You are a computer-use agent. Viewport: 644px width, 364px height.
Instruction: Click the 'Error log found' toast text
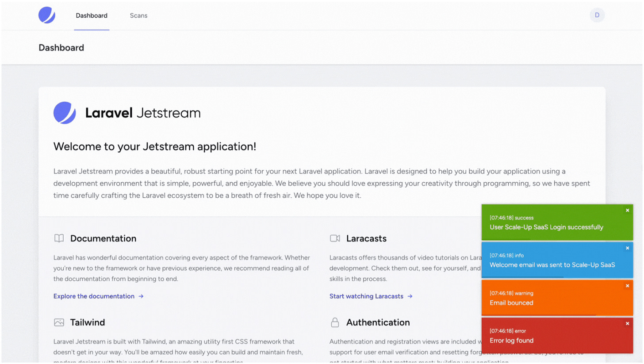click(x=511, y=341)
